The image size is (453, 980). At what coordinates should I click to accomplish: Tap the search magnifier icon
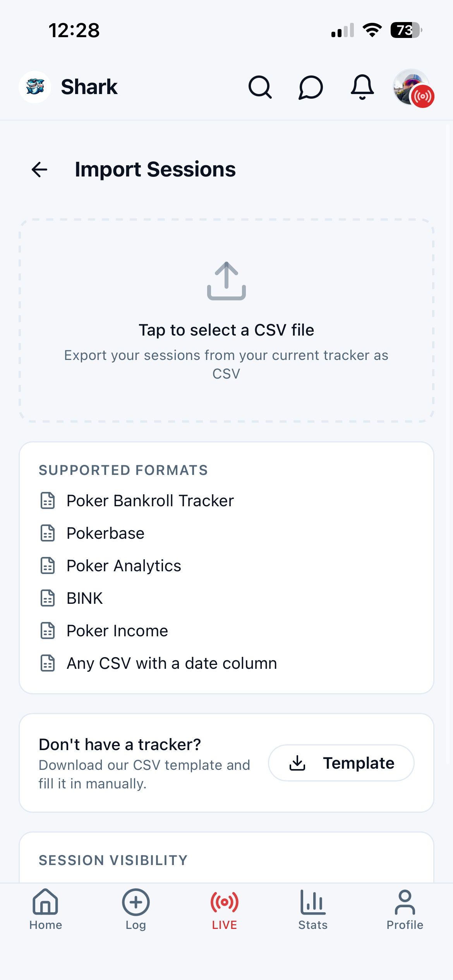pos(260,87)
